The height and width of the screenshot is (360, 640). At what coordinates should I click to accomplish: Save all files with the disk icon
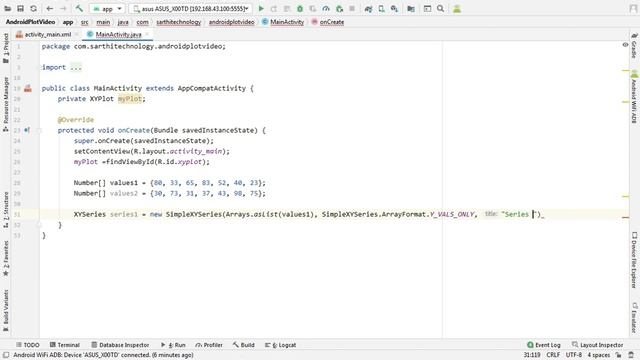(x=20, y=9)
